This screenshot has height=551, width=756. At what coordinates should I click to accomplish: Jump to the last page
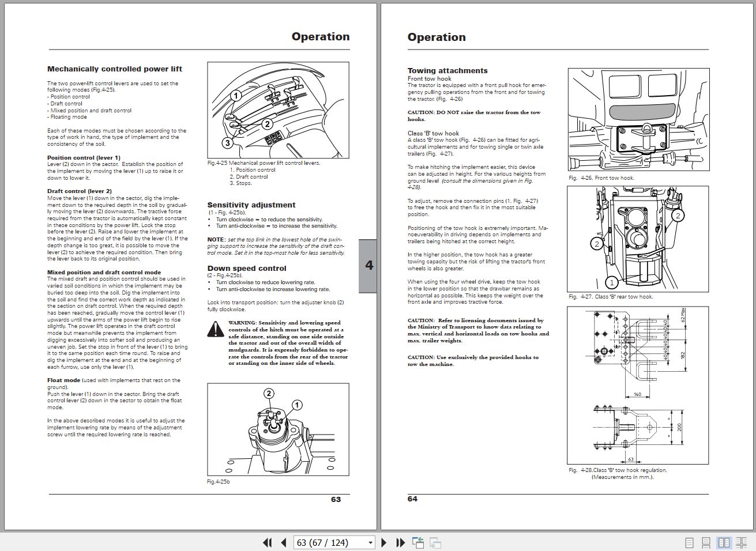coord(400,542)
